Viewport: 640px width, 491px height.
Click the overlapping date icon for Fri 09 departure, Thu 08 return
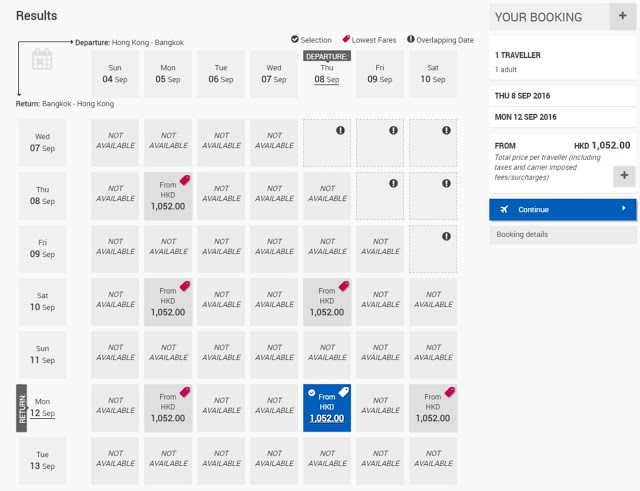click(x=393, y=183)
